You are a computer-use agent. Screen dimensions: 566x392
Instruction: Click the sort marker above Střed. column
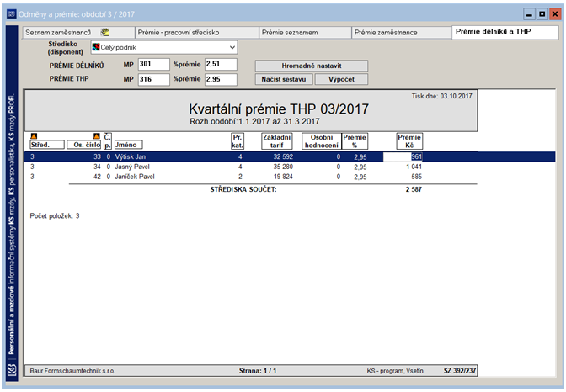click(x=34, y=136)
